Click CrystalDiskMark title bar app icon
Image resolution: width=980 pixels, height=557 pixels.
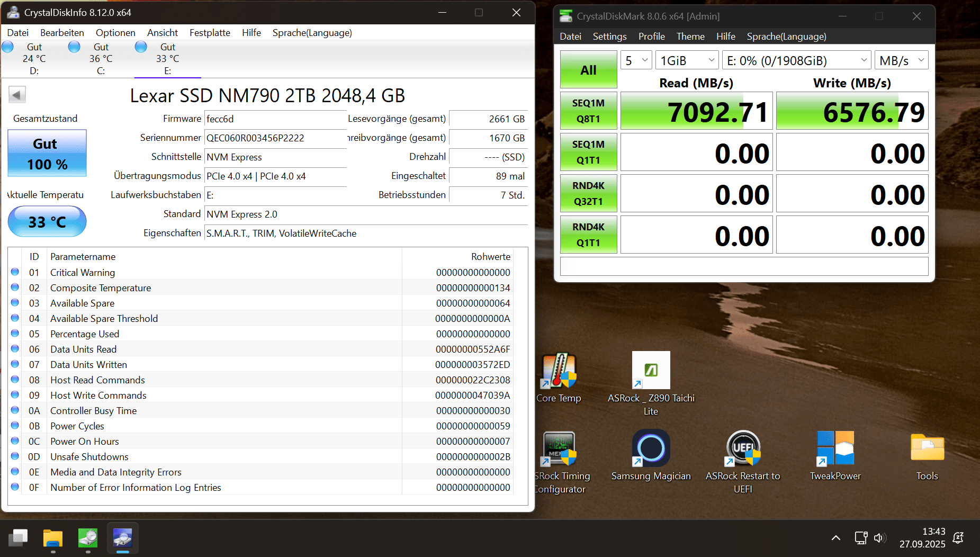click(x=566, y=16)
